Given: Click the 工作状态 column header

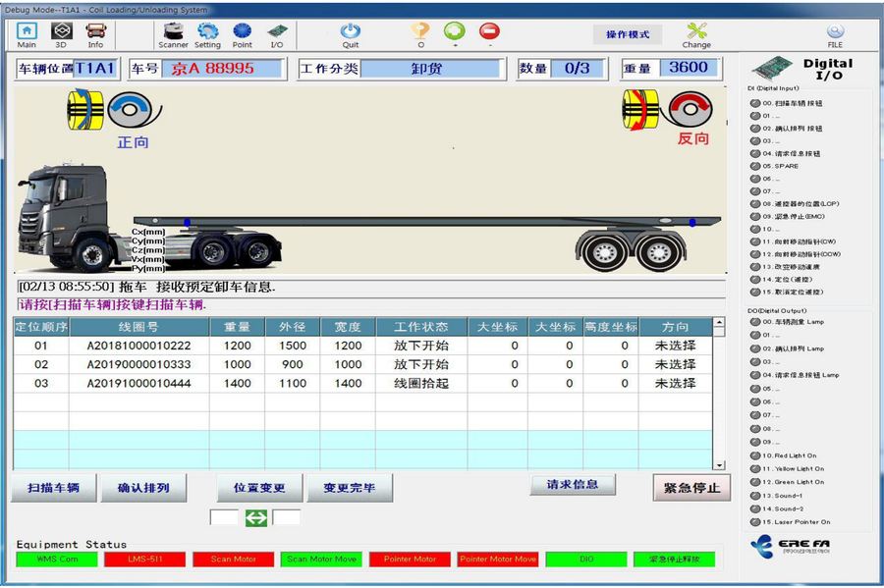Looking at the screenshot, I should [421, 327].
